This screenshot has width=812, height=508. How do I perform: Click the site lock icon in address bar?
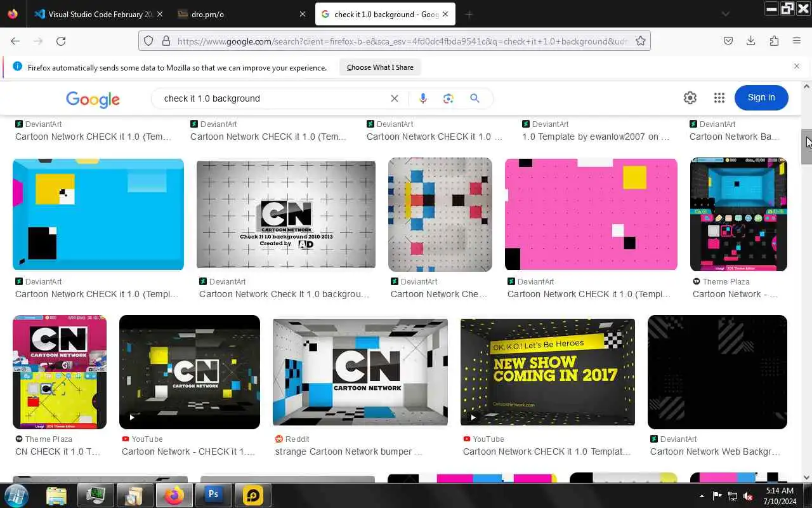click(x=166, y=41)
